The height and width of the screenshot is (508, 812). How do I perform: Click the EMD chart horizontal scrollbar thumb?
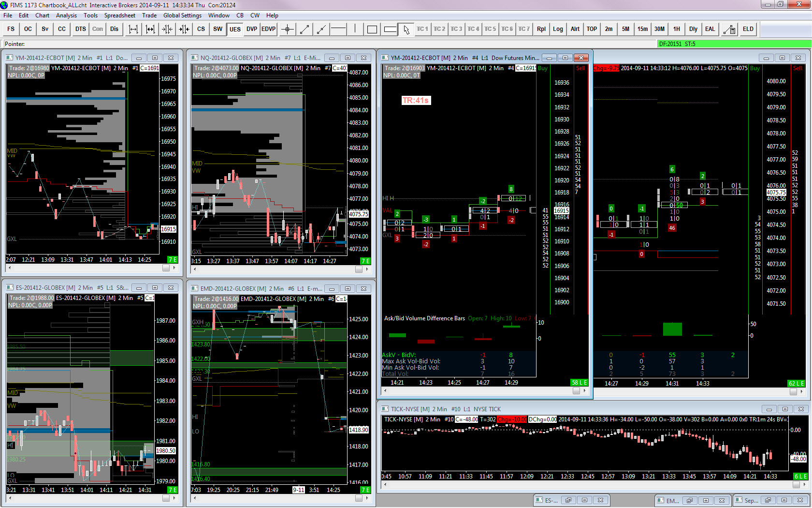coord(359,498)
